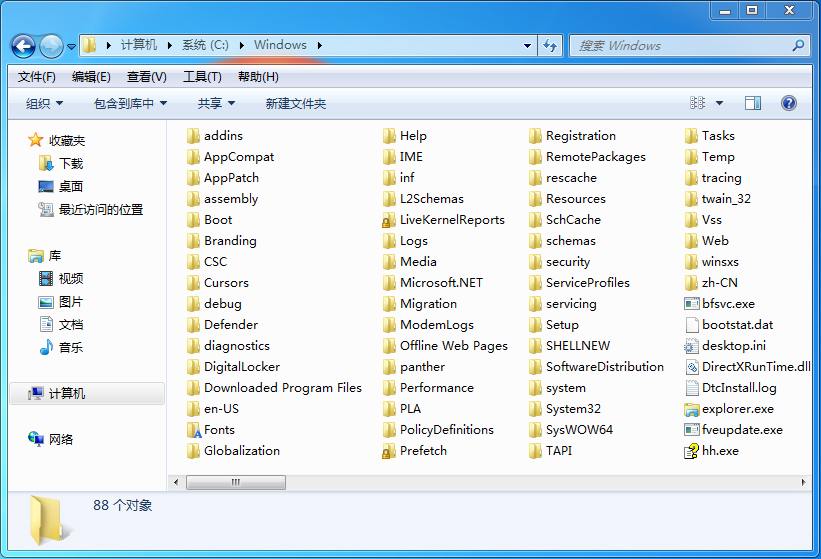Select the locked LiveKernelReports folder

[390, 220]
